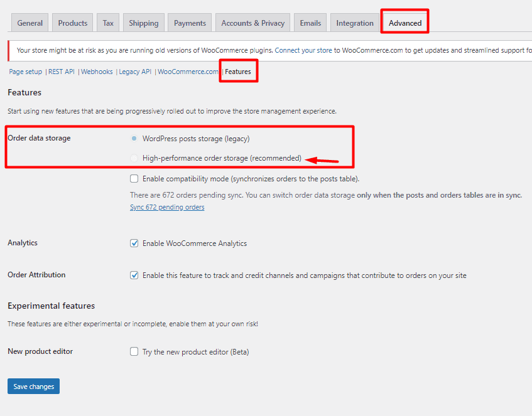This screenshot has height=416, width=532.
Task: Select WordPress posts storage (legacy) option
Action: pyautogui.click(x=133, y=138)
